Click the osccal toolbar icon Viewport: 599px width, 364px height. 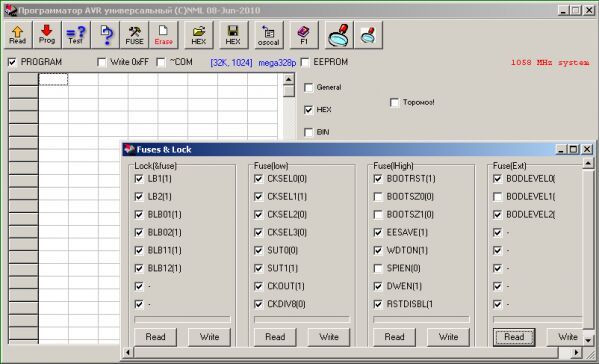(x=269, y=35)
